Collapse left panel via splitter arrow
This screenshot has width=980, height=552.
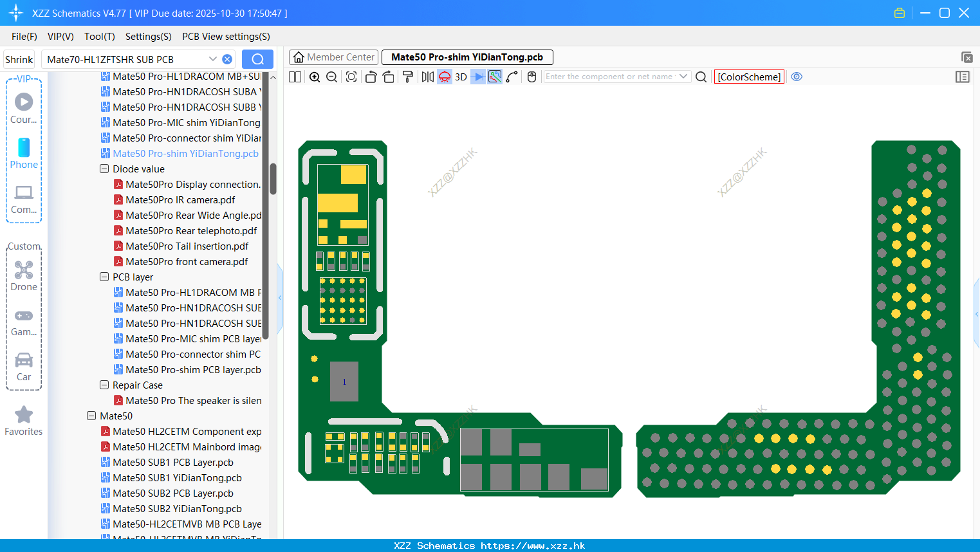[280, 298]
